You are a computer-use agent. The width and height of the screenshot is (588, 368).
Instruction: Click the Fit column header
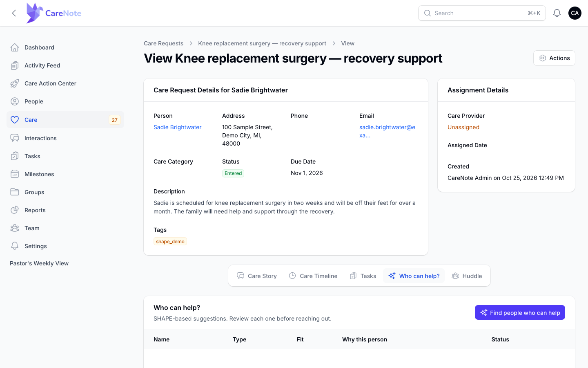coord(300,339)
